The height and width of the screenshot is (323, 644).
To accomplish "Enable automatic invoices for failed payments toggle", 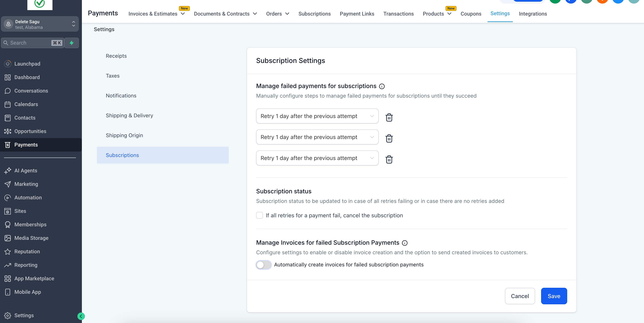I will tap(263, 265).
